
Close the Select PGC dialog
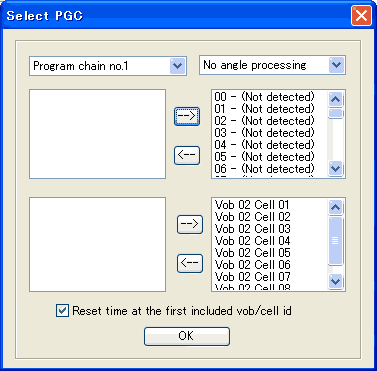click(361, 16)
